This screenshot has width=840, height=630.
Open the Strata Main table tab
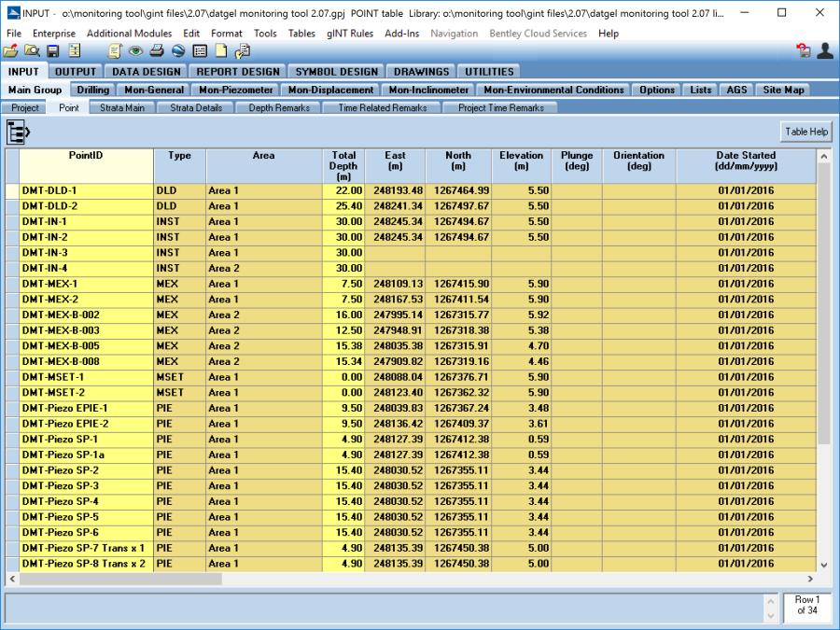click(122, 108)
